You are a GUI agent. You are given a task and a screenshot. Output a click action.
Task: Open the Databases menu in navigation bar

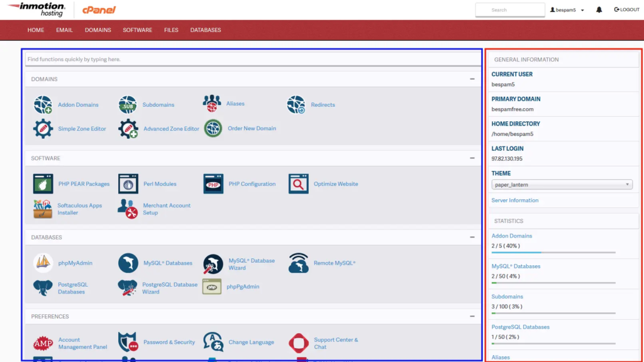coord(206,30)
